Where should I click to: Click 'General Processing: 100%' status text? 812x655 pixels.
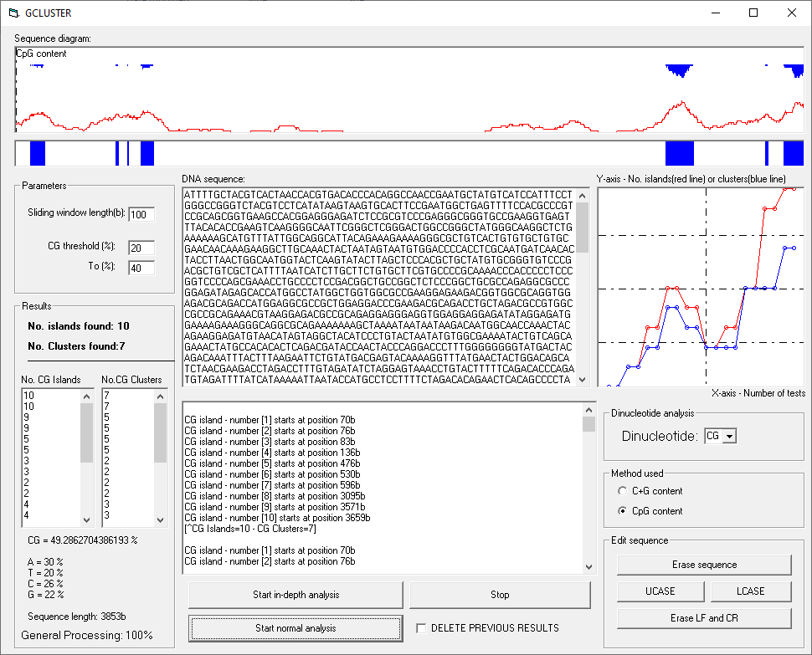[x=87, y=635]
